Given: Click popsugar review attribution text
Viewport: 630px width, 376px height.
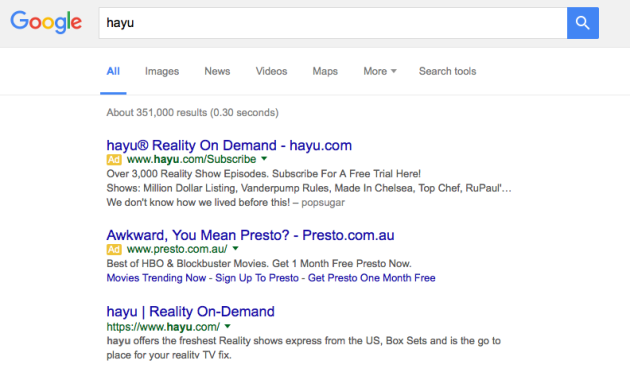Looking at the screenshot, I should click(x=323, y=202).
